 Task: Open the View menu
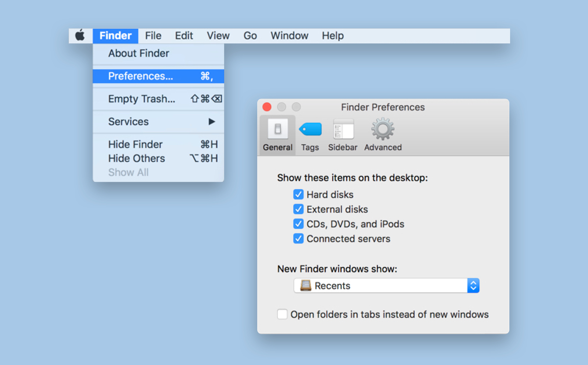(x=218, y=36)
